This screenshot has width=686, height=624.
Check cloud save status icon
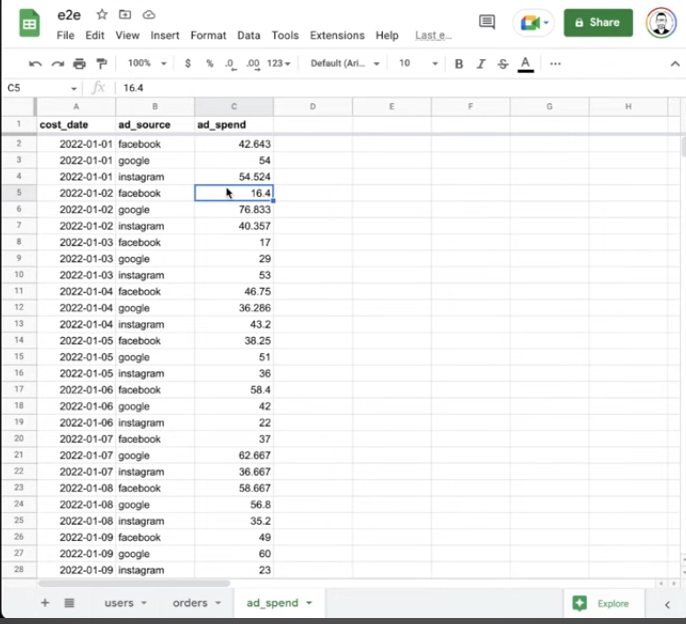tap(149, 15)
